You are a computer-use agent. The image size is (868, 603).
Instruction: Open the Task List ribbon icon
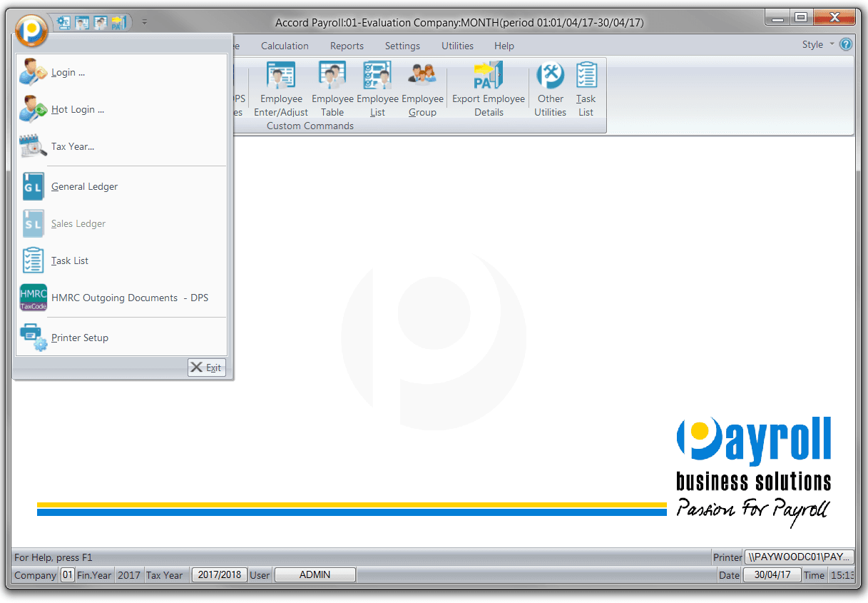(586, 89)
